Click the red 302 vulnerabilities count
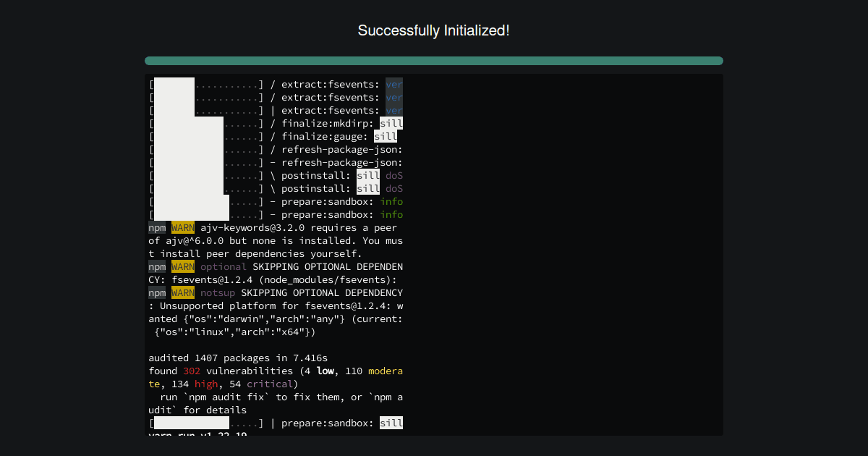This screenshot has height=456, width=868. pos(191,371)
